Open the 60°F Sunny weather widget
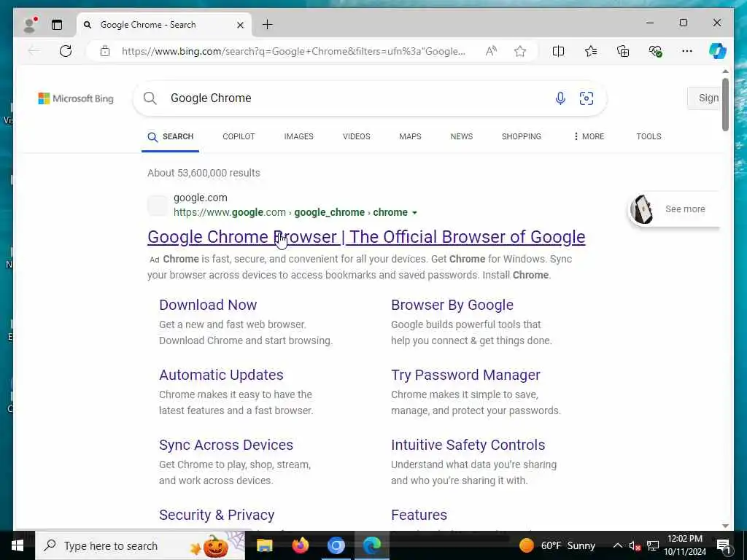The height and width of the screenshot is (560, 747). [x=557, y=545]
